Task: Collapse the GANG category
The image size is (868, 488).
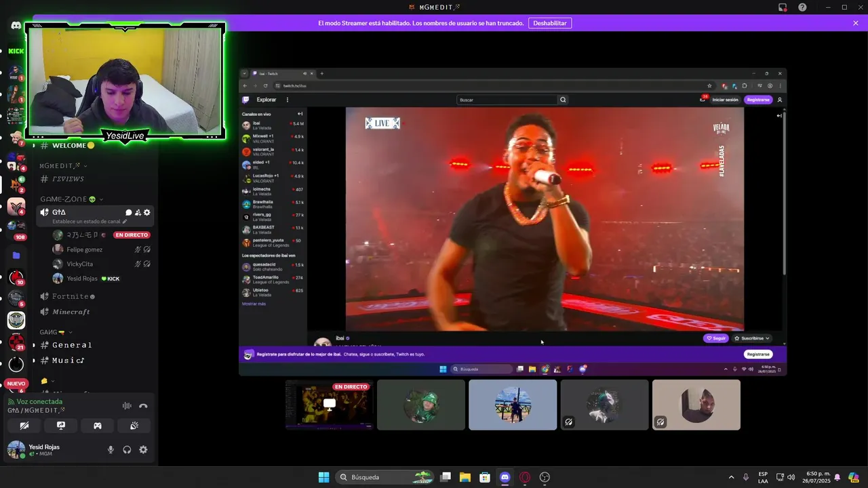Action: 56,332
